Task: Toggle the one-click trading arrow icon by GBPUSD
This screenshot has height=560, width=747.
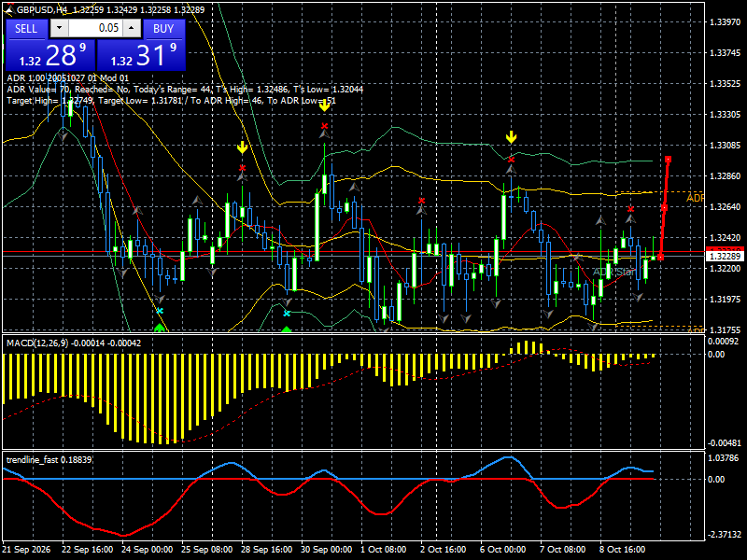Action: 9,9
